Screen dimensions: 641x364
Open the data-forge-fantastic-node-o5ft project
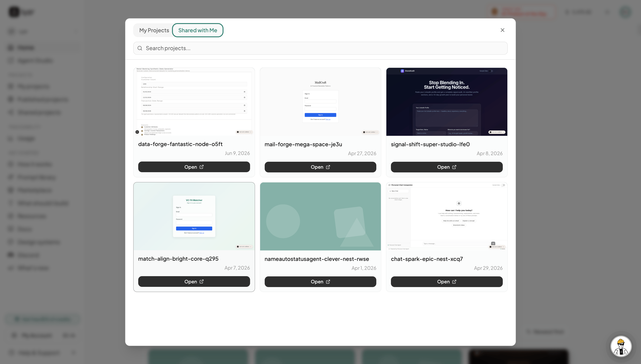(x=194, y=167)
